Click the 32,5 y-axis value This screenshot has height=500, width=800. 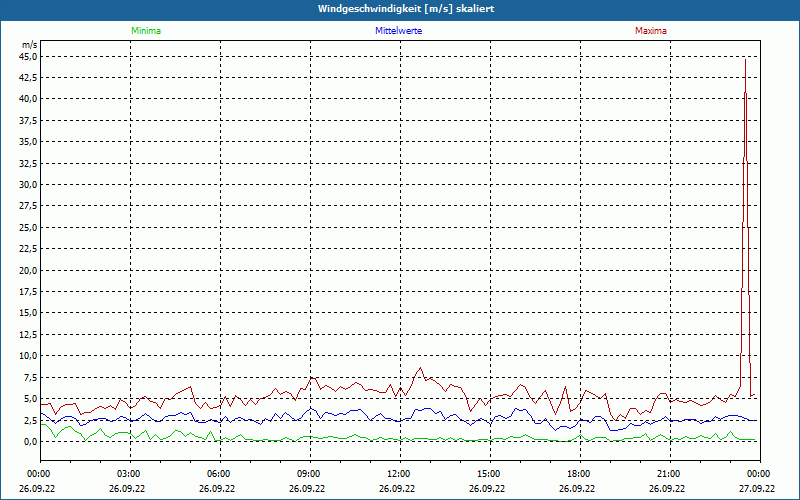tap(29, 163)
